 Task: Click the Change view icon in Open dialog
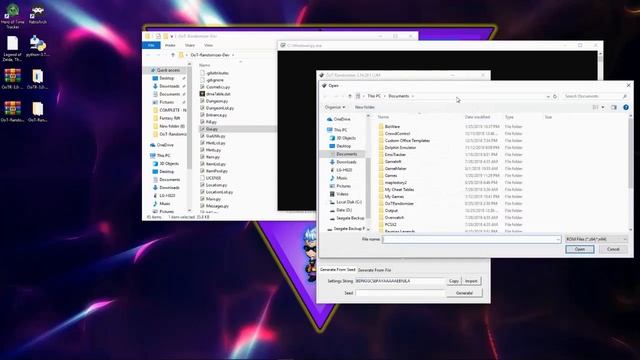(x=596, y=107)
